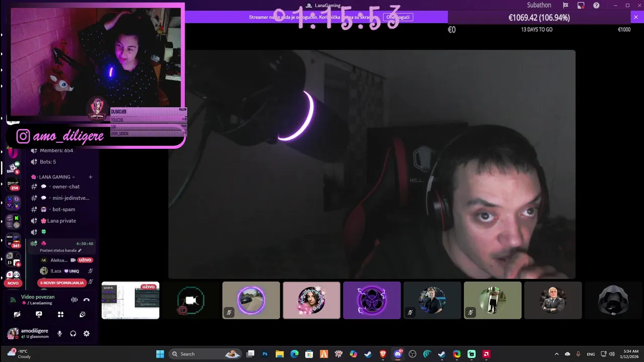Image resolution: width=644 pixels, height=362 pixels.
Task: Open Discord taskbar icon
Action: pyautogui.click(x=398, y=354)
